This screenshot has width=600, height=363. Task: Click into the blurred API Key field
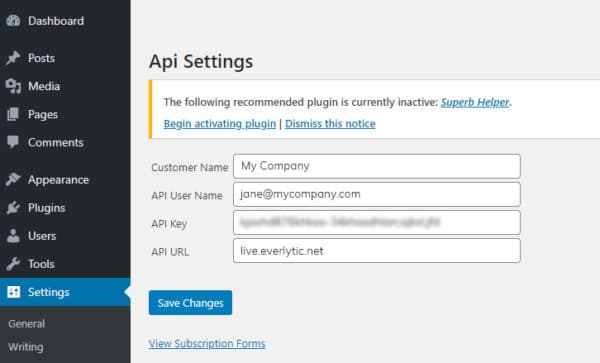pyautogui.click(x=377, y=222)
